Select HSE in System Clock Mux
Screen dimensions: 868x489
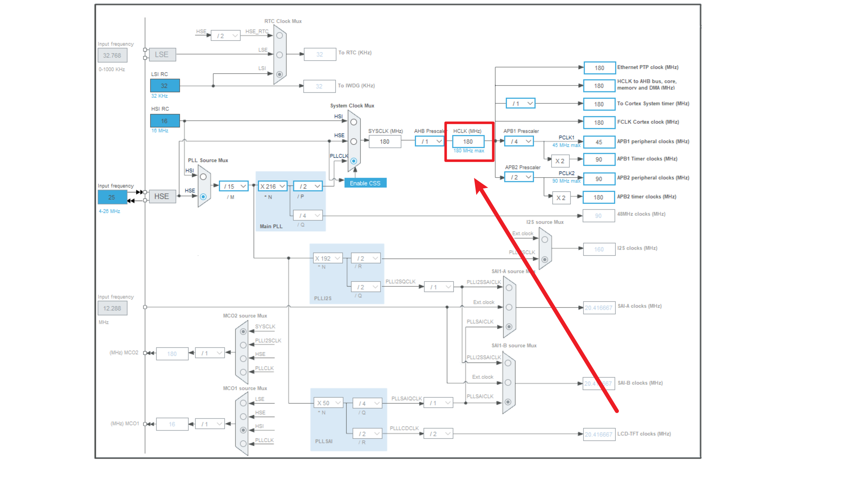(354, 141)
